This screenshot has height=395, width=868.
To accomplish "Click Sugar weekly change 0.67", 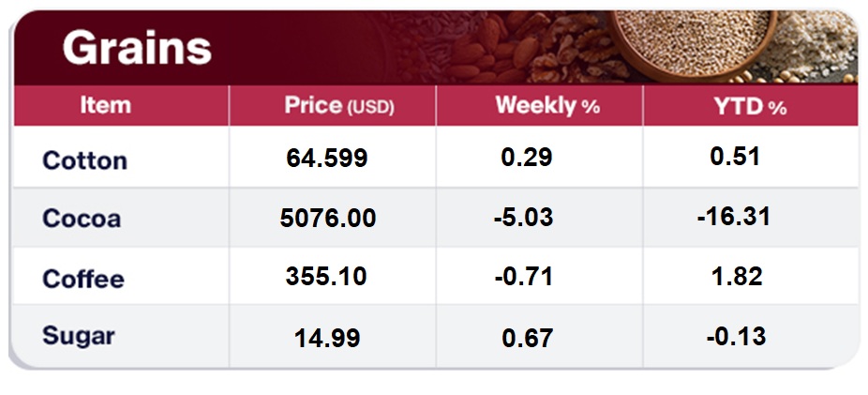I will pyautogui.click(x=526, y=338).
